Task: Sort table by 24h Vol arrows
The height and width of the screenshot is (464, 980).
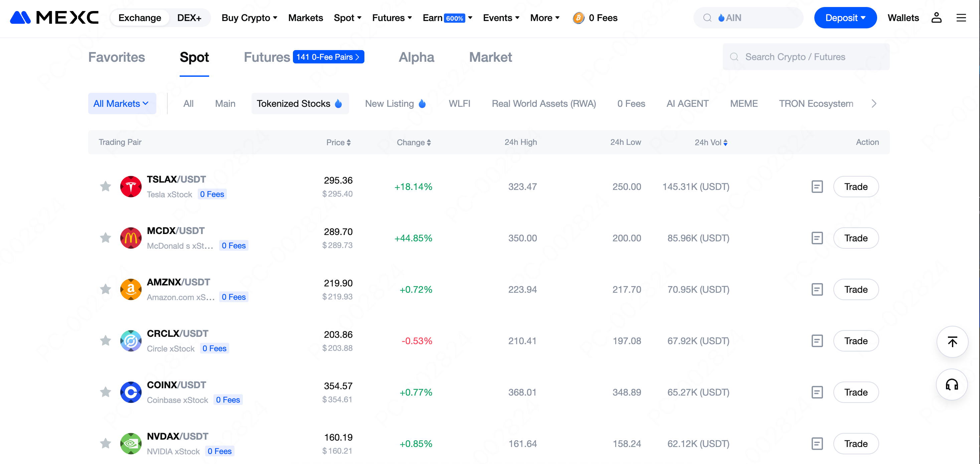Action: 725,143
